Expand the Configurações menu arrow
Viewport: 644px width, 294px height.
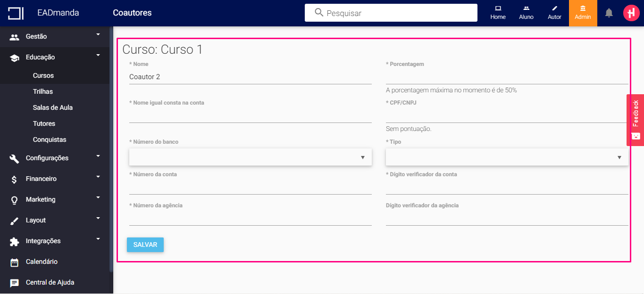pyautogui.click(x=98, y=156)
